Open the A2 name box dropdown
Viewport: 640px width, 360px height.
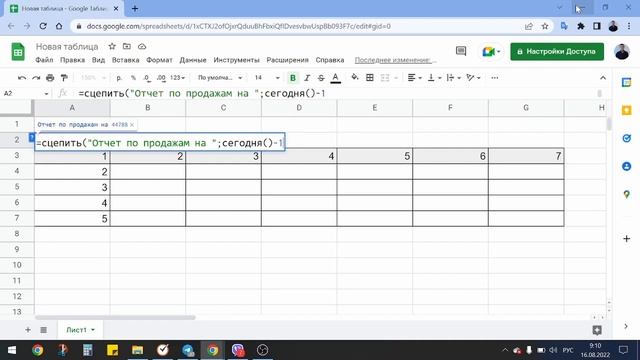tap(46, 94)
